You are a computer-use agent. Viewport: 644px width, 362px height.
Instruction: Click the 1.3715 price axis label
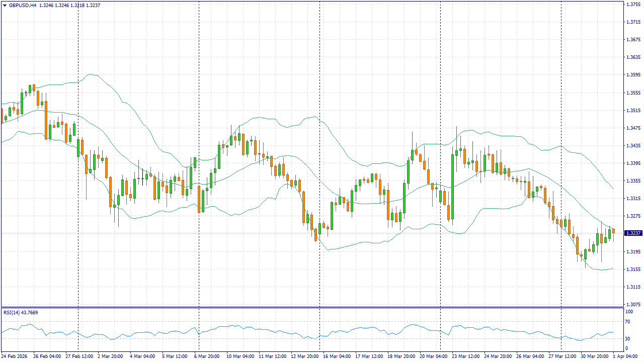coord(632,22)
